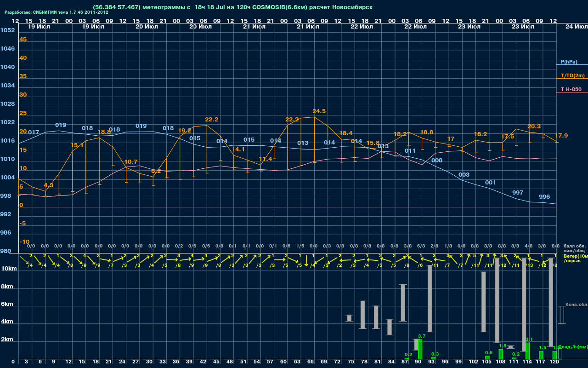588x368 pixels.
Task: Click the 15.8 temperature label
Action: pyautogui.click(x=373, y=143)
